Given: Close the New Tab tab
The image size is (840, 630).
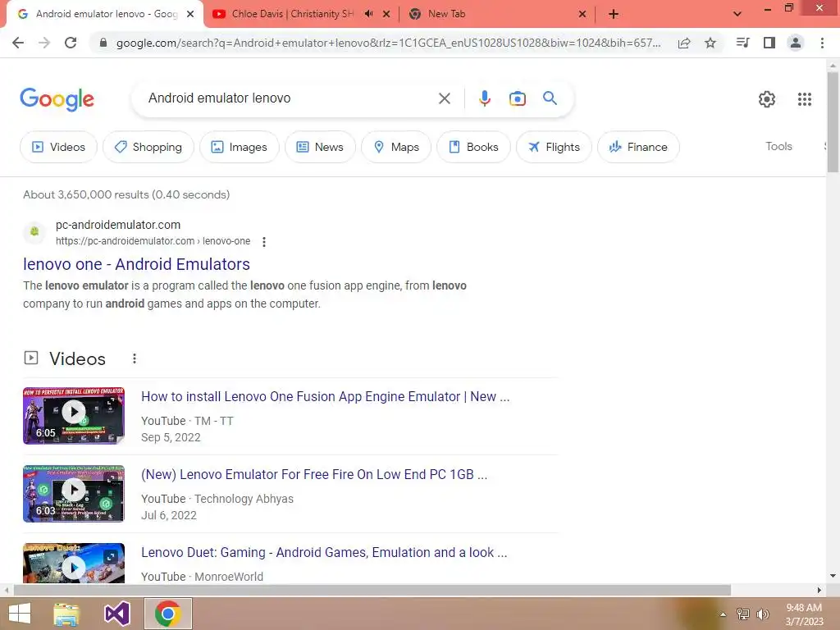Looking at the screenshot, I should point(582,14).
